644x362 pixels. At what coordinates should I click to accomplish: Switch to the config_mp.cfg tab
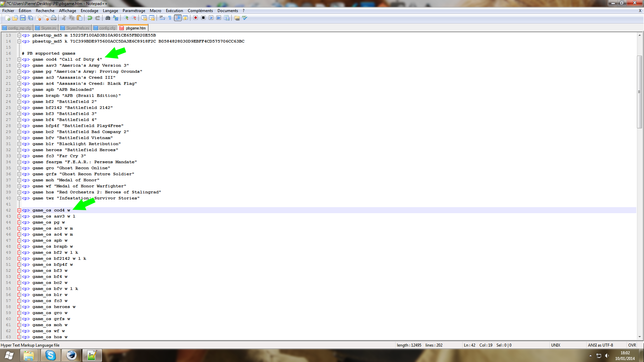[x=17, y=28]
